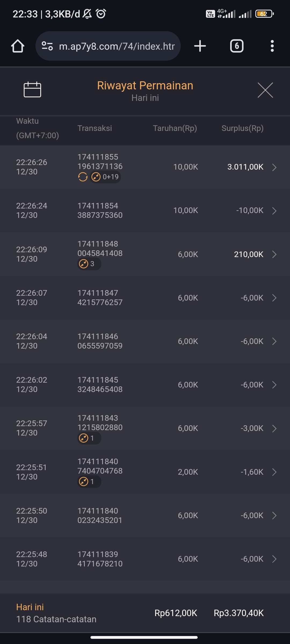290x644 pixels.
Task: Open the browser three-dot menu
Action: tap(272, 46)
